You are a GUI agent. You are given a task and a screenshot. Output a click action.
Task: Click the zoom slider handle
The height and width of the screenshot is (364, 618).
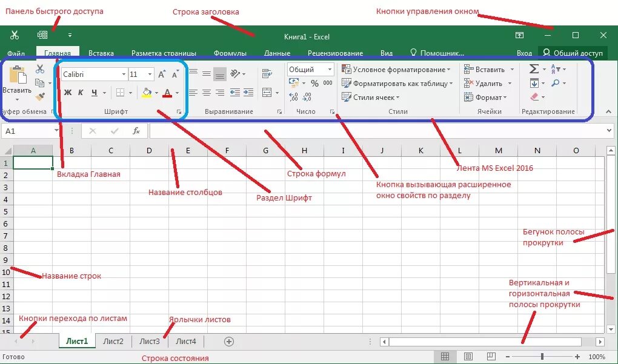(542, 357)
